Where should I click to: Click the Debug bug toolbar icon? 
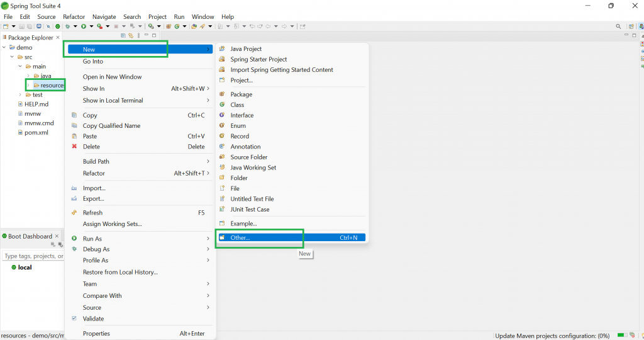tap(68, 26)
